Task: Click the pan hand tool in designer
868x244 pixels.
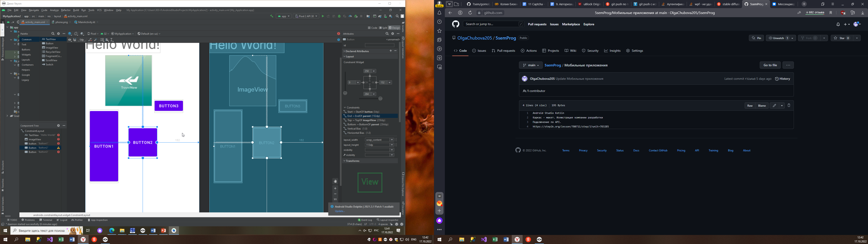Action: 335,181
